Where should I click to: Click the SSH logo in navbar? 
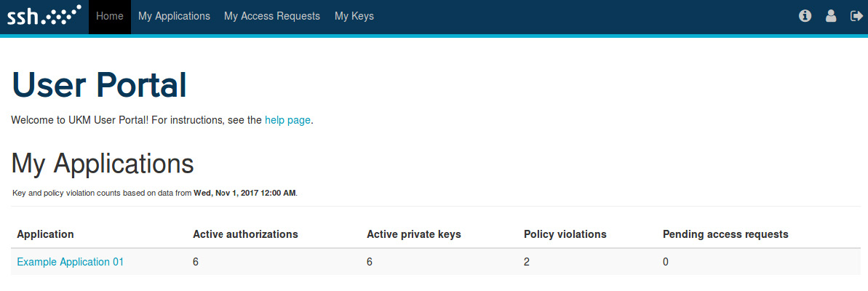pos(44,15)
